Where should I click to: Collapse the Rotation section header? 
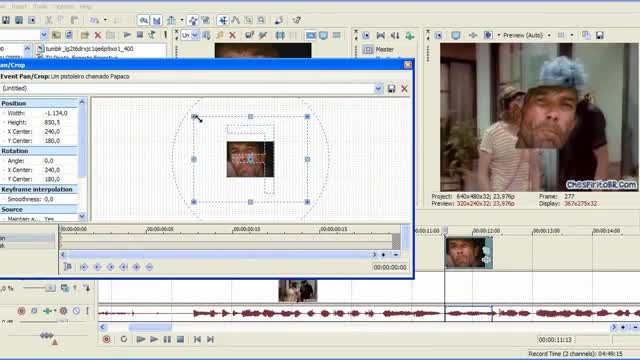click(39, 151)
